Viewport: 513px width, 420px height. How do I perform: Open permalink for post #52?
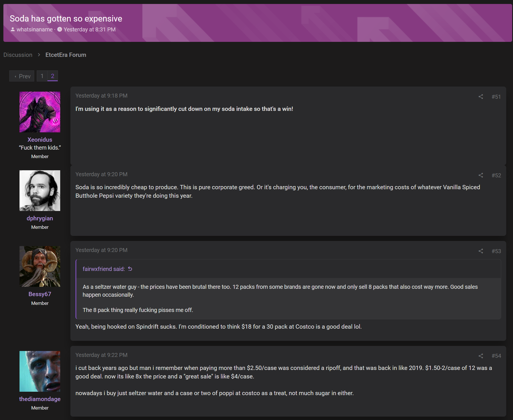click(x=496, y=175)
